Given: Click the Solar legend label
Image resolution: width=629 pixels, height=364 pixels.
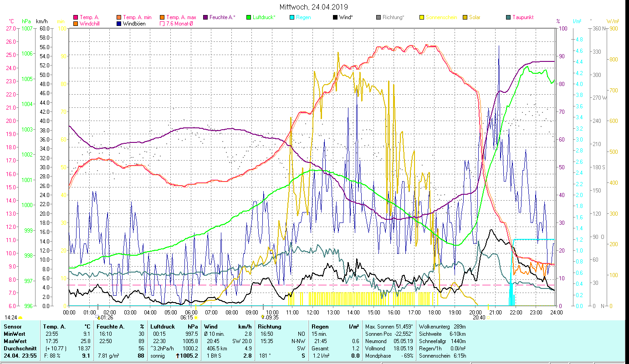Looking at the screenshot, I should [x=476, y=18].
